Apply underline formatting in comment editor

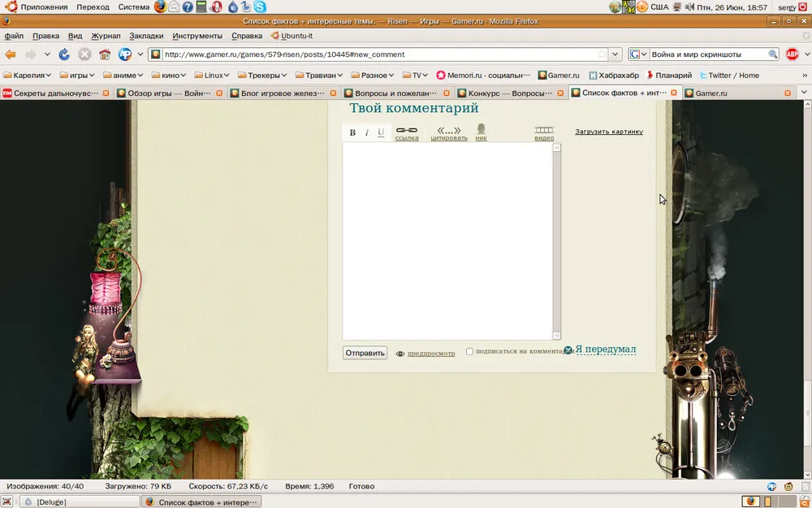381,132
